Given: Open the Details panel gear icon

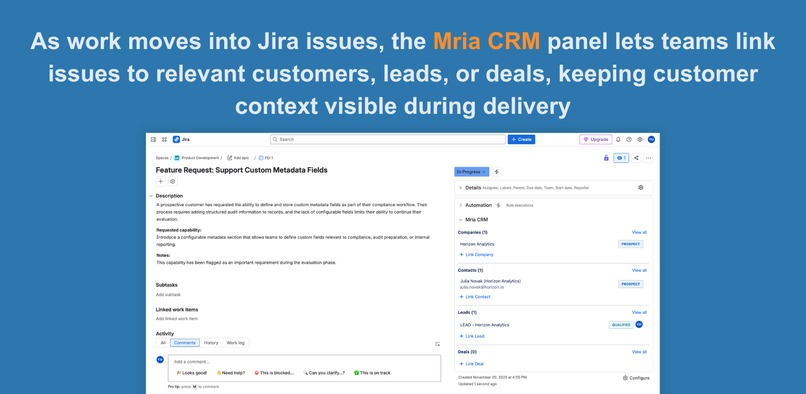Looking at the screenshot, I should (640, 188).
